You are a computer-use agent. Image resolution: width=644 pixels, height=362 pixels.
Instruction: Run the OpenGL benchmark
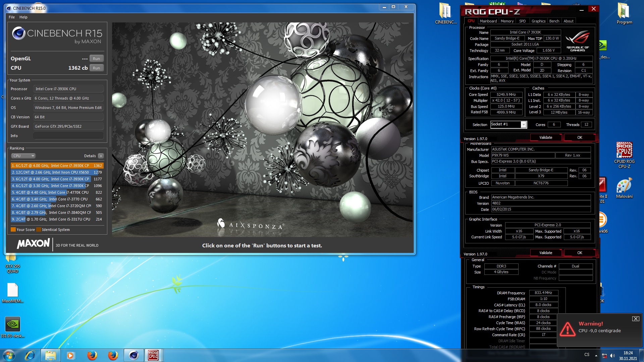pyautogui.click(x=96, y=59)
